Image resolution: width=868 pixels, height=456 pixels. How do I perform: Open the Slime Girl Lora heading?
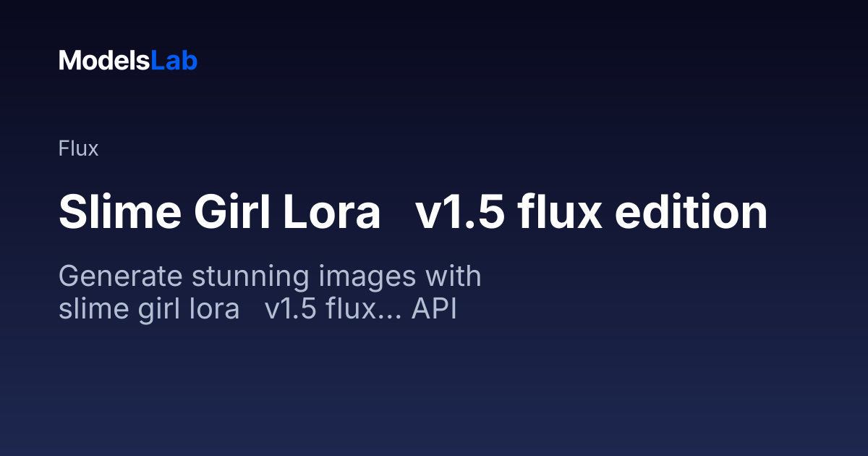(x=413, y=213)
